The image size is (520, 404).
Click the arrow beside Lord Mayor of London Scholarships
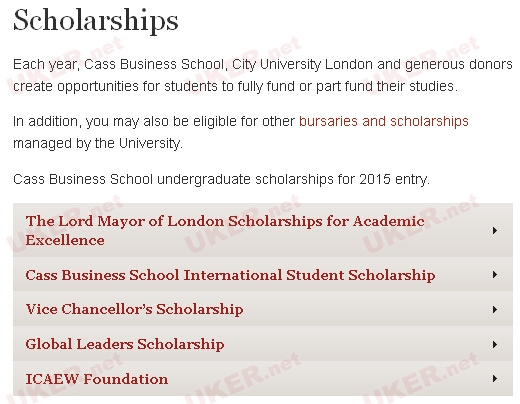click(x=495, y=230)
